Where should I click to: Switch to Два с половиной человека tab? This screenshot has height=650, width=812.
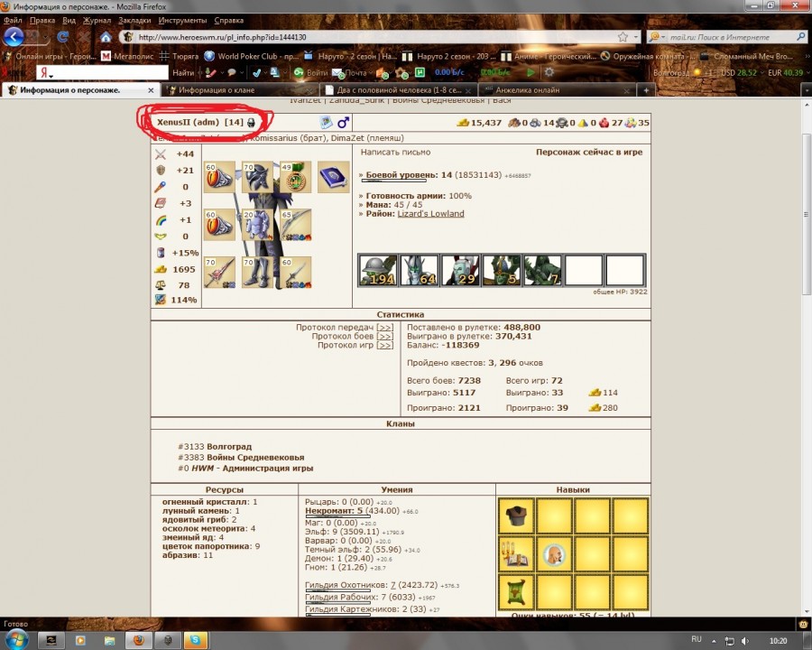[x=398, y=90]
